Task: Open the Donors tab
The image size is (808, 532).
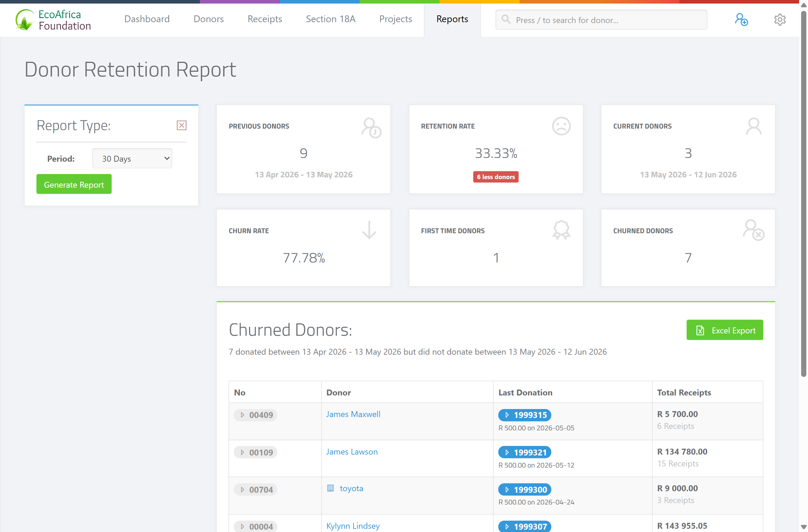Action: click(x=209, y=19)
